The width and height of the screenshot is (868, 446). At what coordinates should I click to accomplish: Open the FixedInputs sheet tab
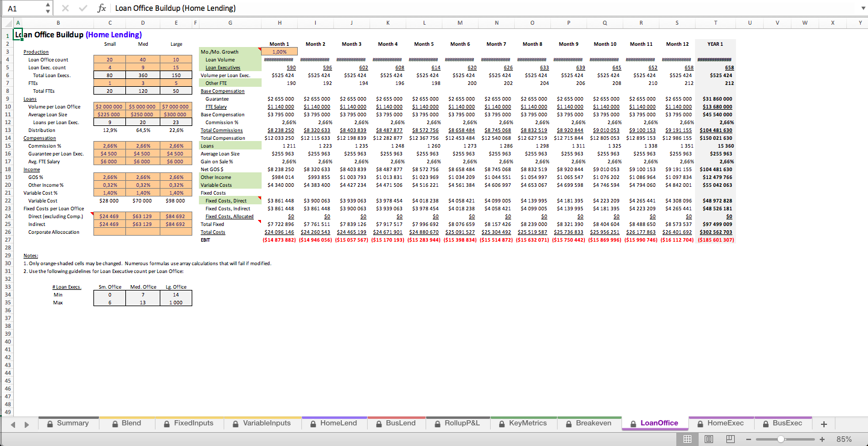point(189,423)
